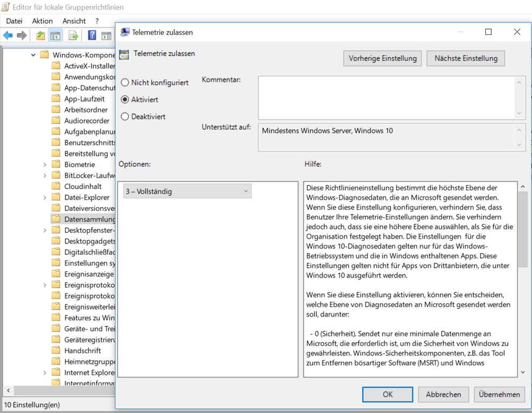Open the Aktion menu
The image size is (532, 413).
click(42, 21)
